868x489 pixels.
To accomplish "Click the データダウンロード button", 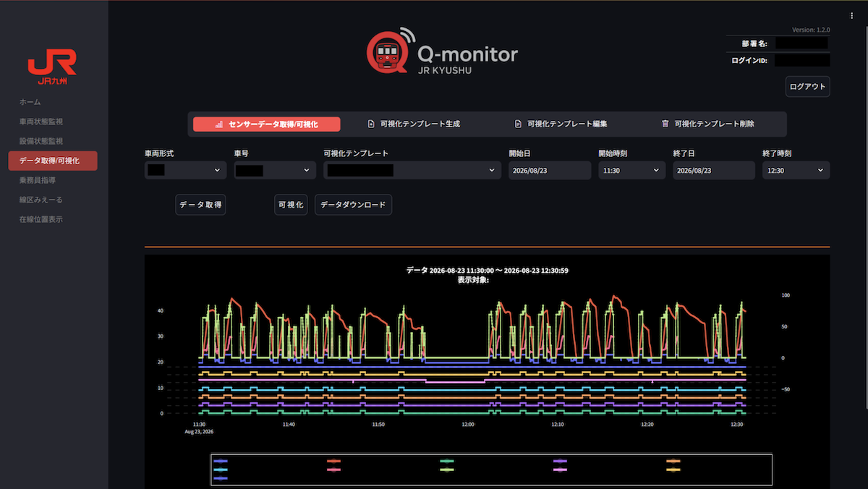I will 353,205.
